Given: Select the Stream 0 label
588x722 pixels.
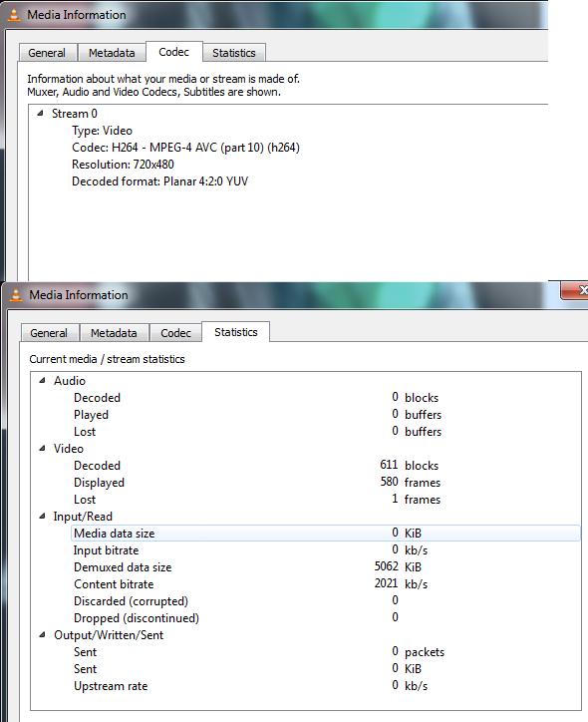Looking at the screenshot, I should pyautogui.click(x=75, y=114).
